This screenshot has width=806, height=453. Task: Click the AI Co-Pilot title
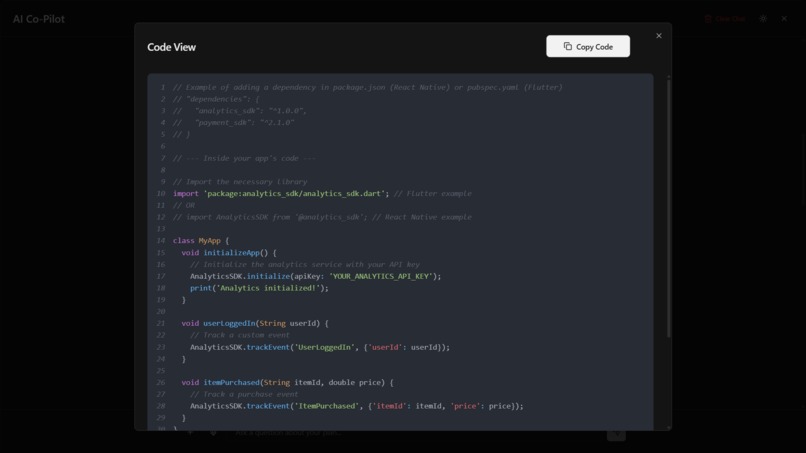[x=39, y=19]
